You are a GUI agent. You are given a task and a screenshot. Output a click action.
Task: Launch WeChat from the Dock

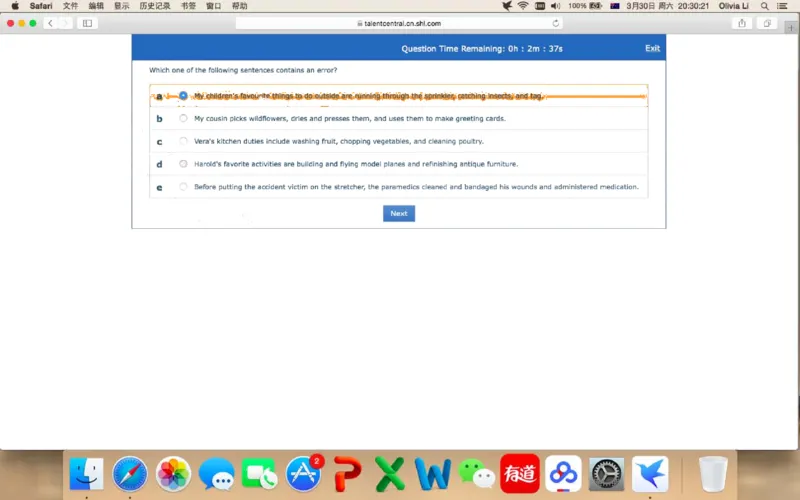coord(476,473)
